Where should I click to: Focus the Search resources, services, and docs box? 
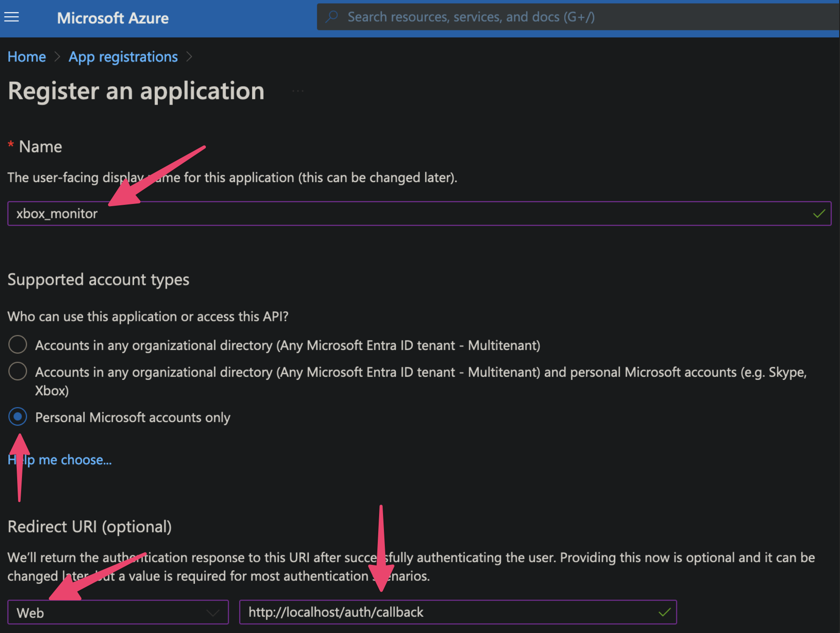(x=578, y=17)
